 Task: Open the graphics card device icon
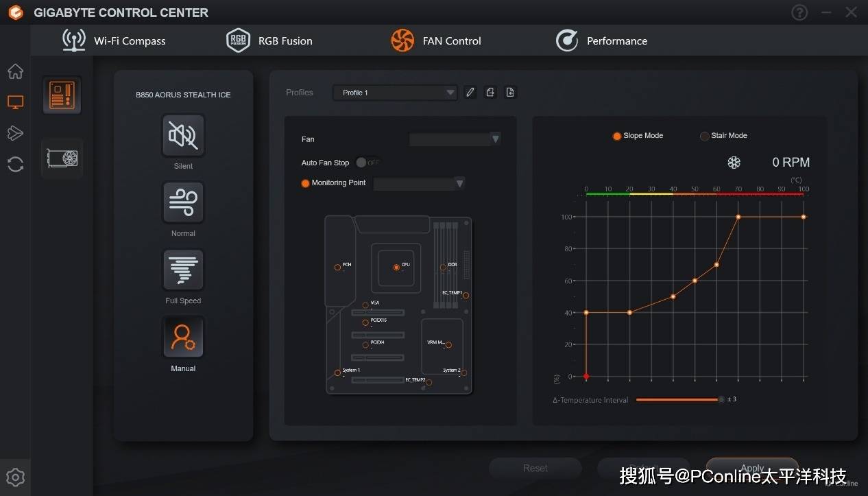tap(62, 158)
